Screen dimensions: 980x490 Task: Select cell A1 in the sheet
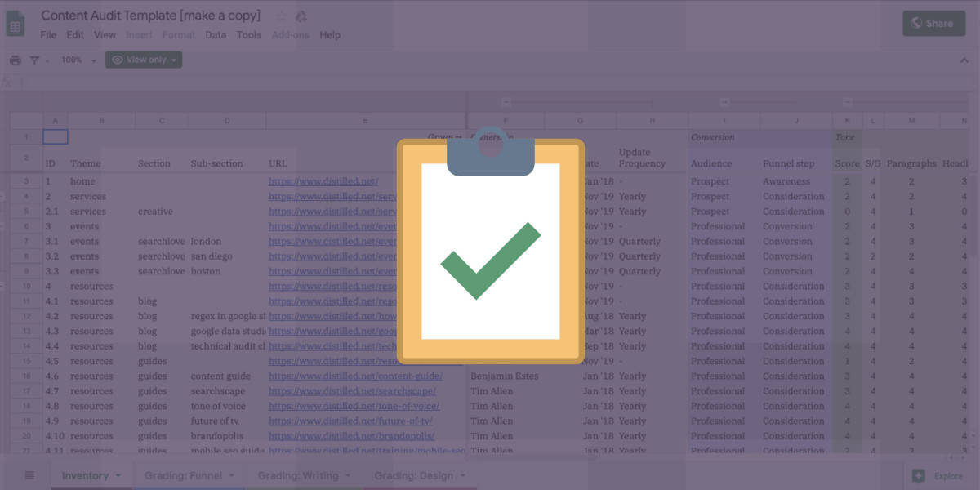(55, 136)
